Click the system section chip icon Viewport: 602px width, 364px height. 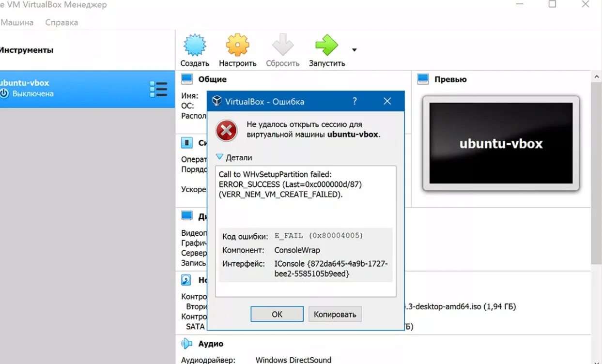[187, 143]
